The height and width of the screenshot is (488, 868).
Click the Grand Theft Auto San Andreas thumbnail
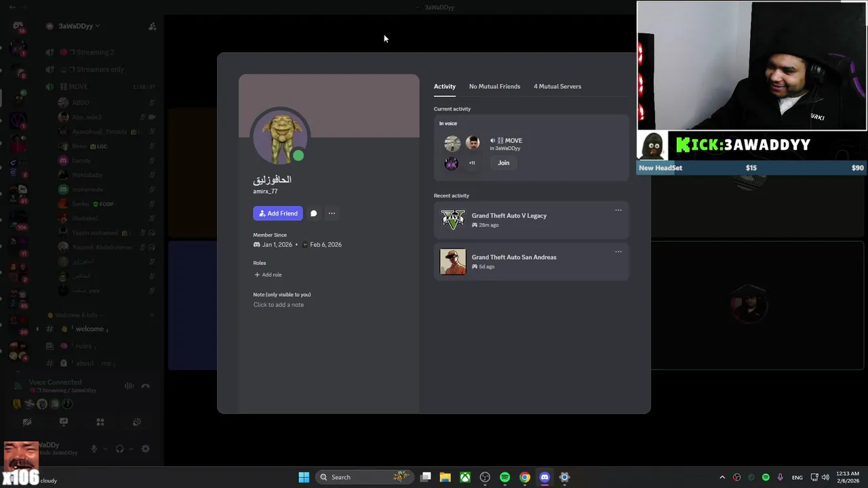(x=453, y=262)
